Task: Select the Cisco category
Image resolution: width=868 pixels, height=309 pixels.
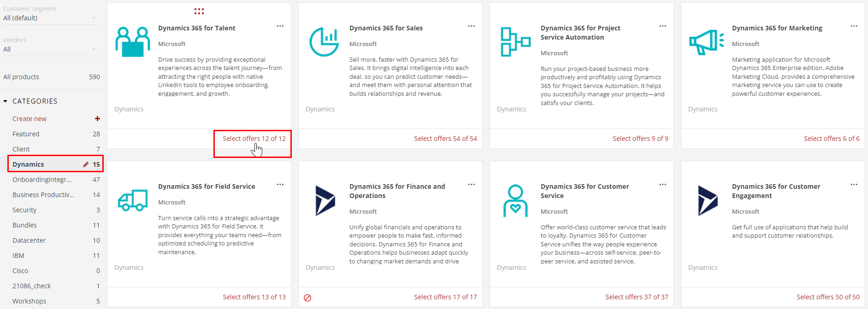Action: [56, 271]
